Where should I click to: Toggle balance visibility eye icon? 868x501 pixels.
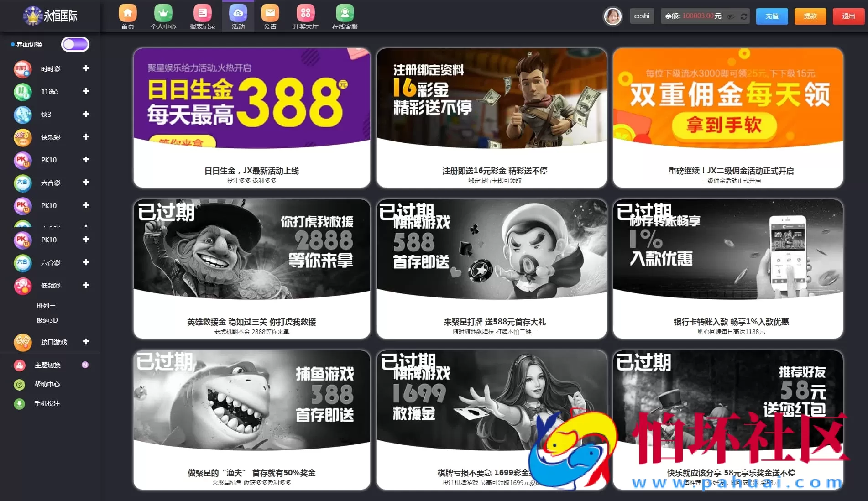tap(731, 16)
